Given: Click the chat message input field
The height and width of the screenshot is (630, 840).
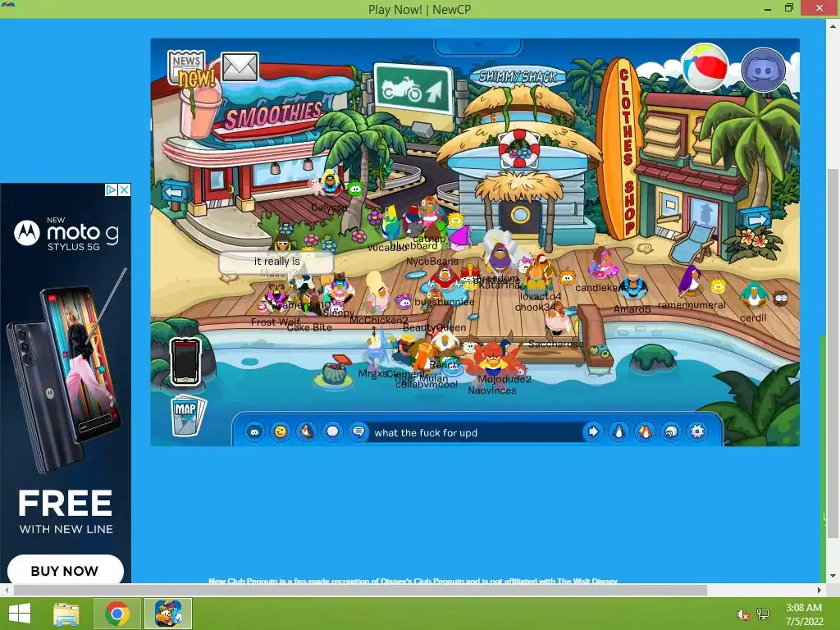Looking at the screenshot, I should pos(474,432).
